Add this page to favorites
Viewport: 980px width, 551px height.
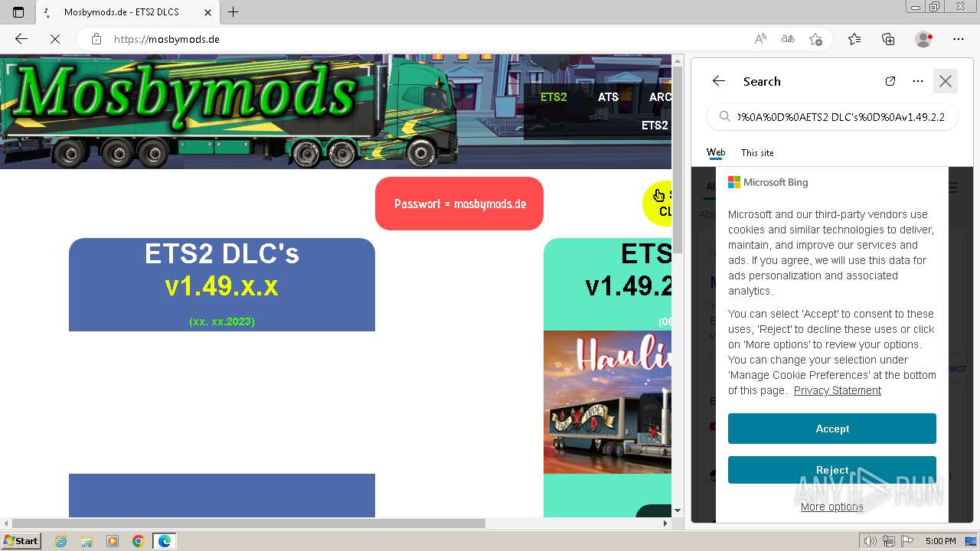(815, 39)
